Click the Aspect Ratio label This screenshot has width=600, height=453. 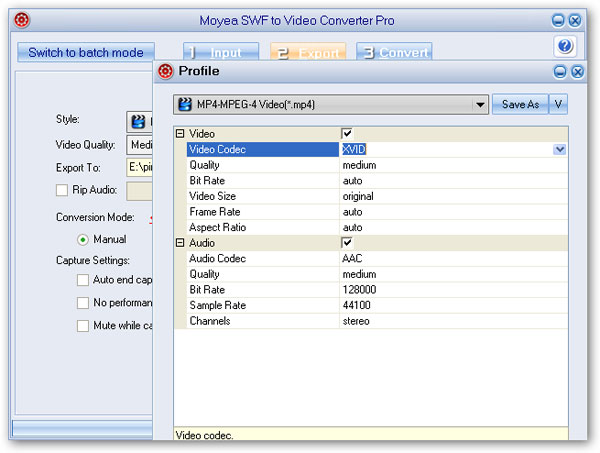(217, 228)
